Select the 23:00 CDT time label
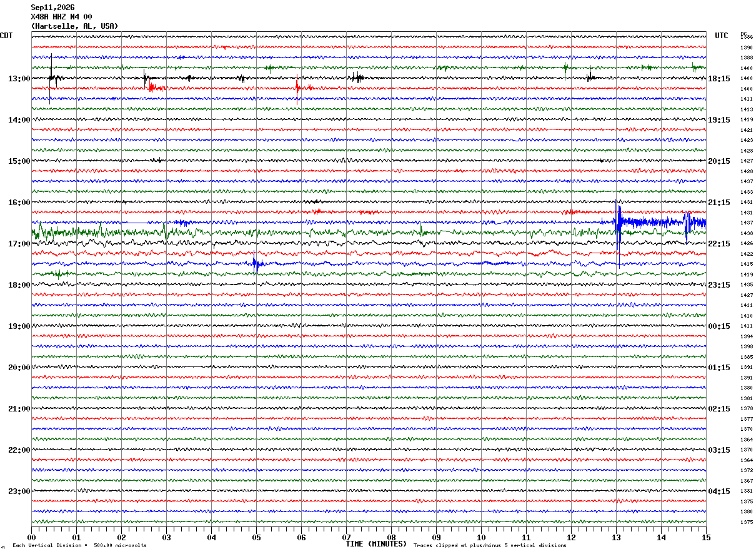756x554 pixels. [x=19, y=491]
